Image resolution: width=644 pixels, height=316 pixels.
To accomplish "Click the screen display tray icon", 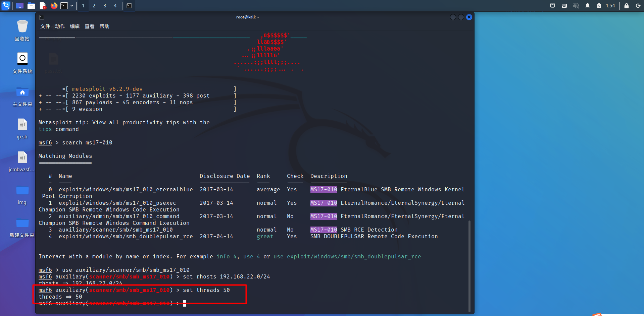I will (552, 6).
